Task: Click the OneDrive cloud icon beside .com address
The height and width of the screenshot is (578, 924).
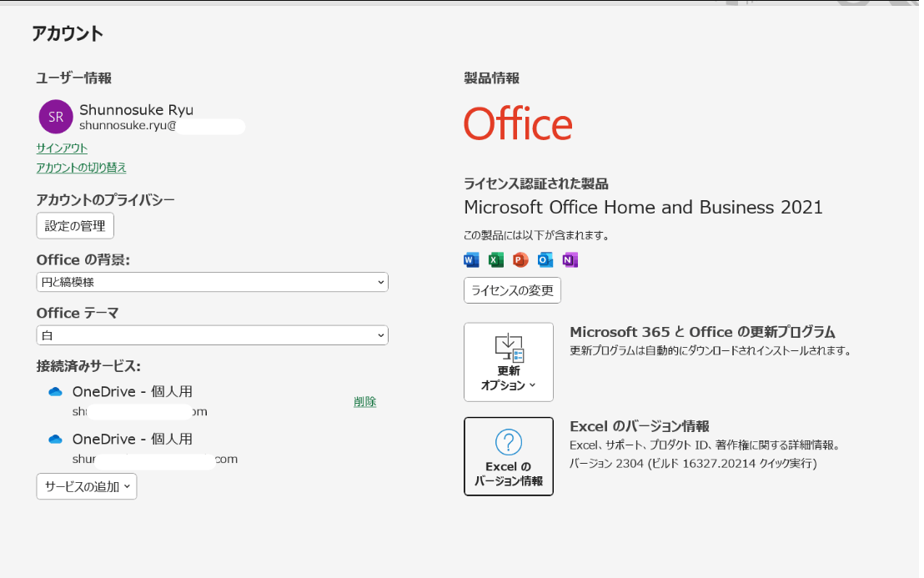Action: (55, 440)
